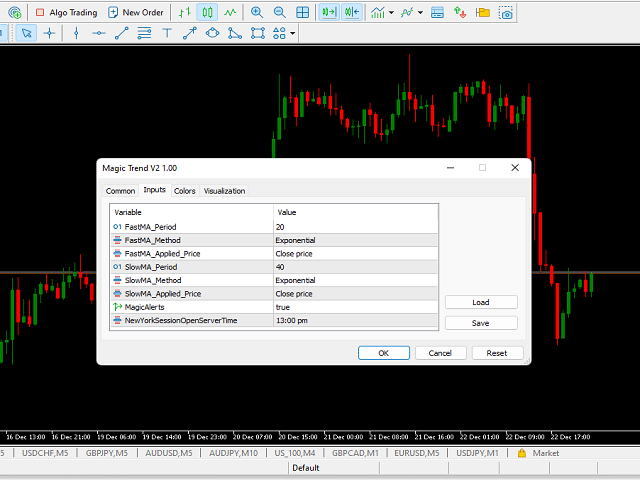Image resolution: width=640 pixels, height=480 pixels.
Task: Click the shapes and objects grid icon
Action: (279, 33)
